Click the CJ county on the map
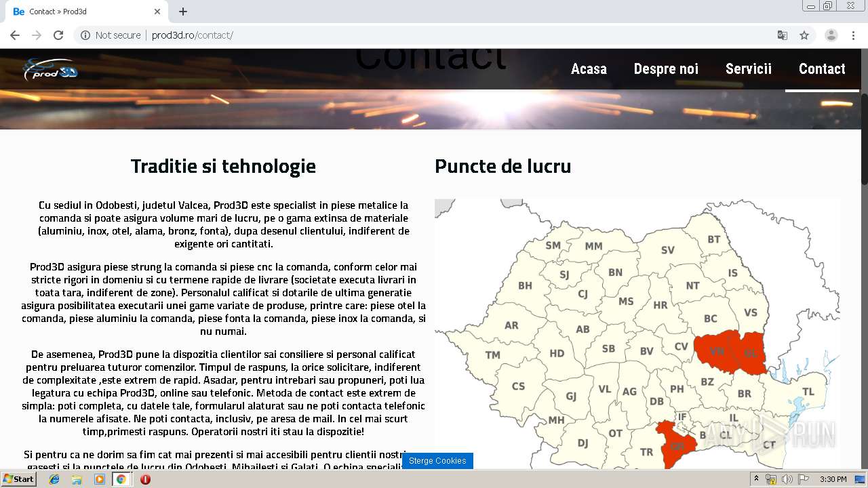This screenshot has height=488, width=868. tap(583, 294)
